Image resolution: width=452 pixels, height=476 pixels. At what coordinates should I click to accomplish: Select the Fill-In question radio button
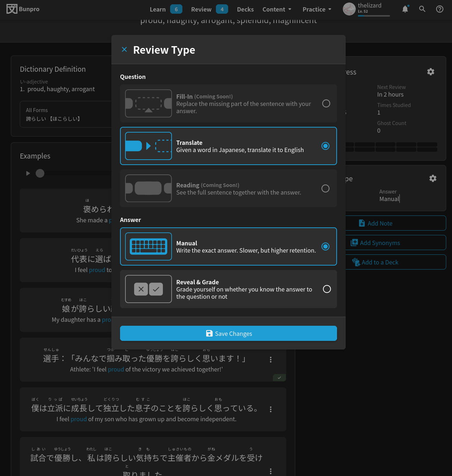coord(326,104)
